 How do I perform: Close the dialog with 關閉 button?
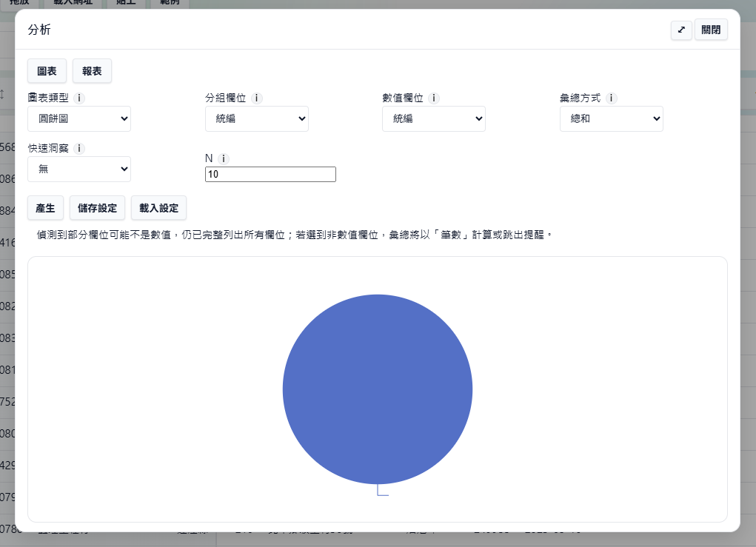711,30
